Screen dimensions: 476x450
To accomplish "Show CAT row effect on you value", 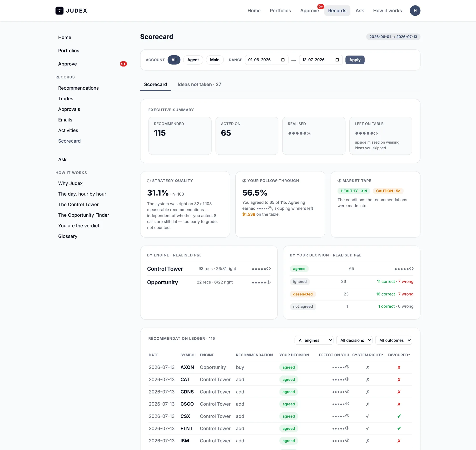I will (x=347, y=379).
